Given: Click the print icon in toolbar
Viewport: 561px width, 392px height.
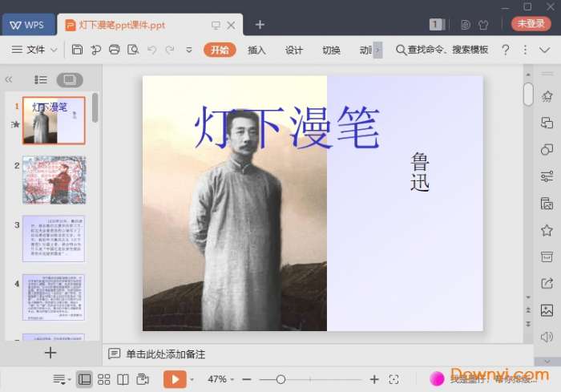Looking at the screenshot, I should (x=114, y=50).
